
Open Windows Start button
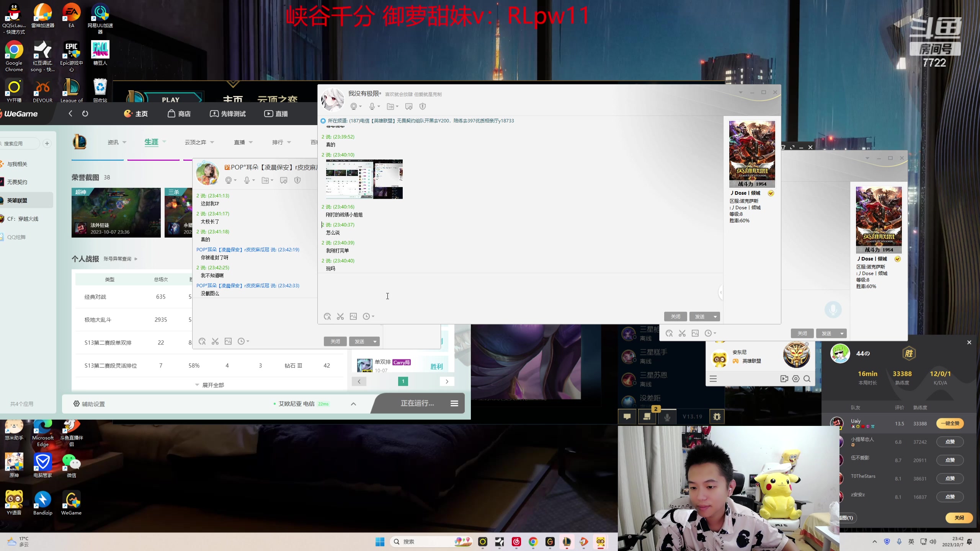380,542
